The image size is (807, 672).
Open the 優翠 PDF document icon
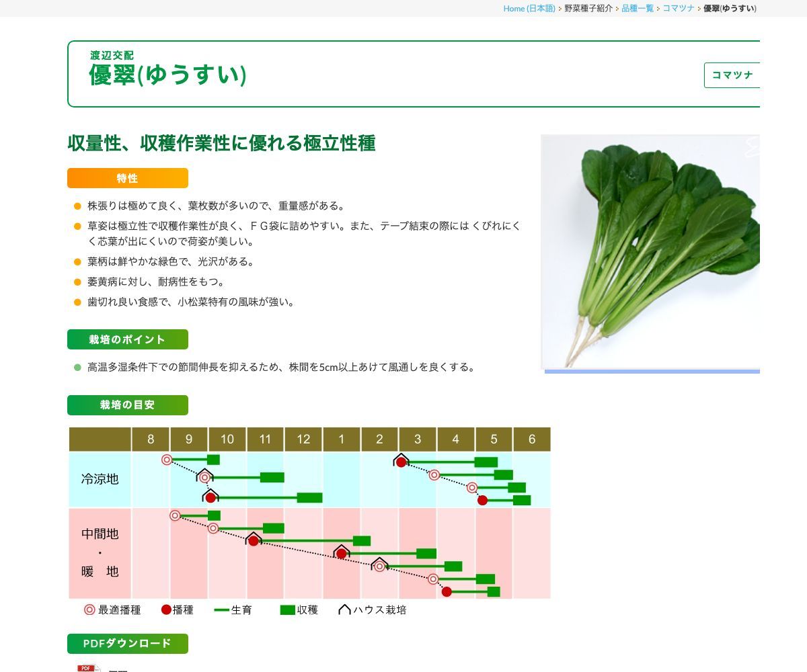(x=86, y=669)
